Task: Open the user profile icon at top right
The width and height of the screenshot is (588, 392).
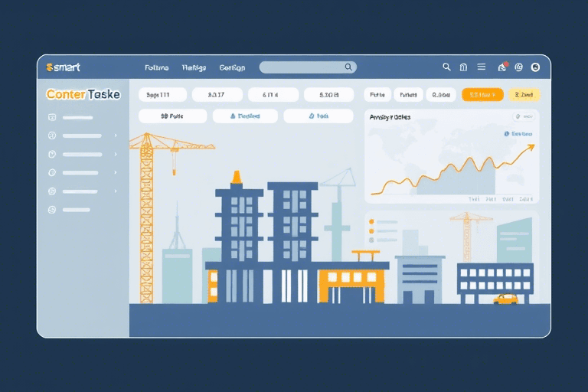Action: [535, 67]
